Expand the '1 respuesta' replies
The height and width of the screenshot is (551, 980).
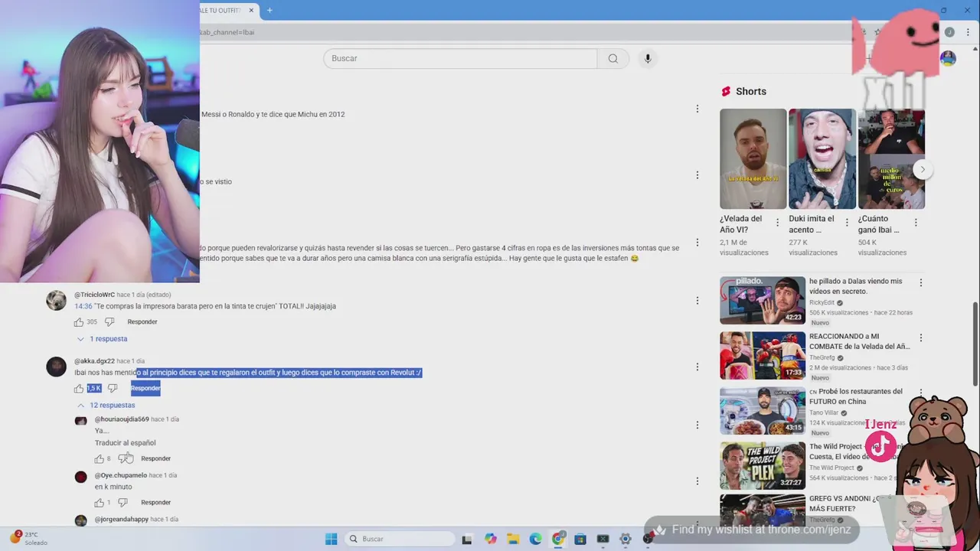pyautogui.click(x=102, y=339)
